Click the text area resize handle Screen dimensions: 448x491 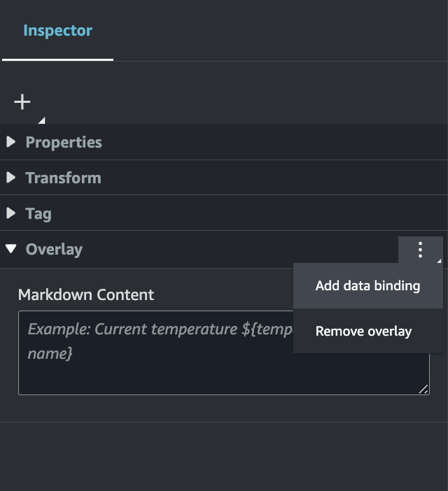click(x=423, y=390)
